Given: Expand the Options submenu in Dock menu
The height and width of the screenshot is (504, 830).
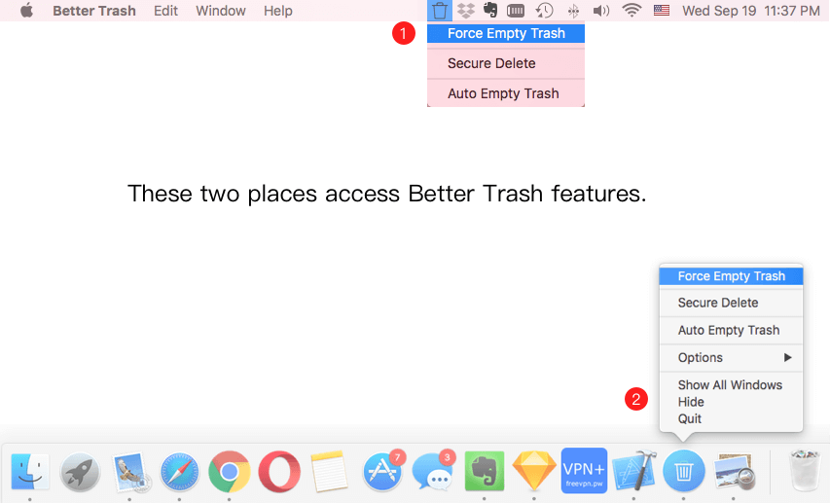Looking at the screenshot, I should click(x=731, y=358).
